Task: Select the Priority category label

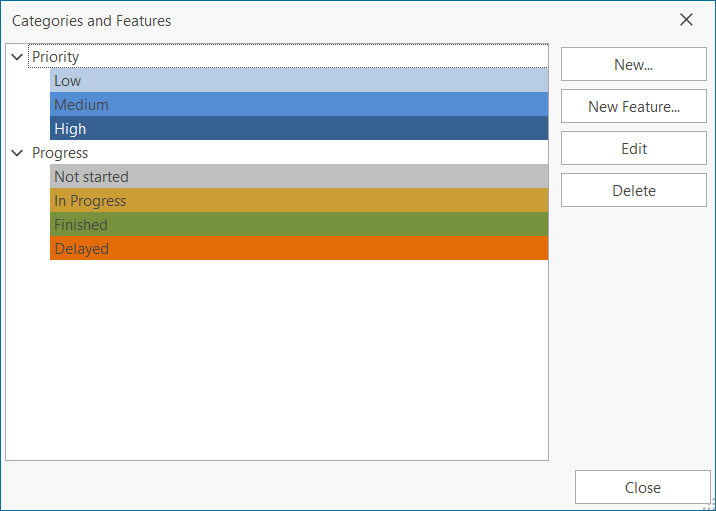Action: (55, 57)
